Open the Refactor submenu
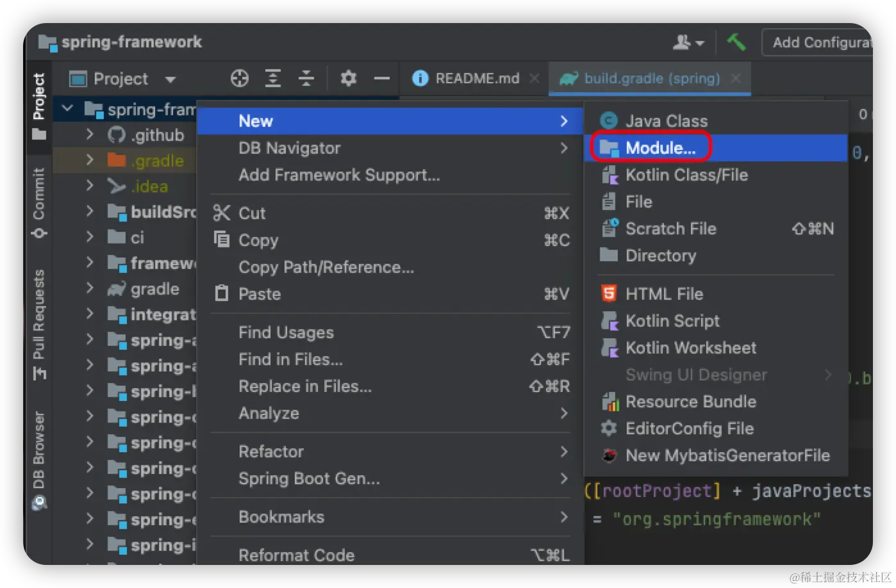This screenshot has height=588, width=896. click(390, 452)
